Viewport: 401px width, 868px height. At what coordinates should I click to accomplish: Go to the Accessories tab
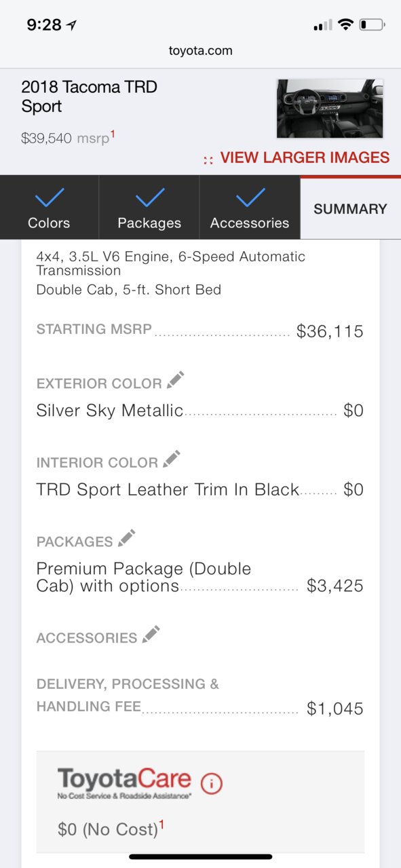tap(250, 207)
